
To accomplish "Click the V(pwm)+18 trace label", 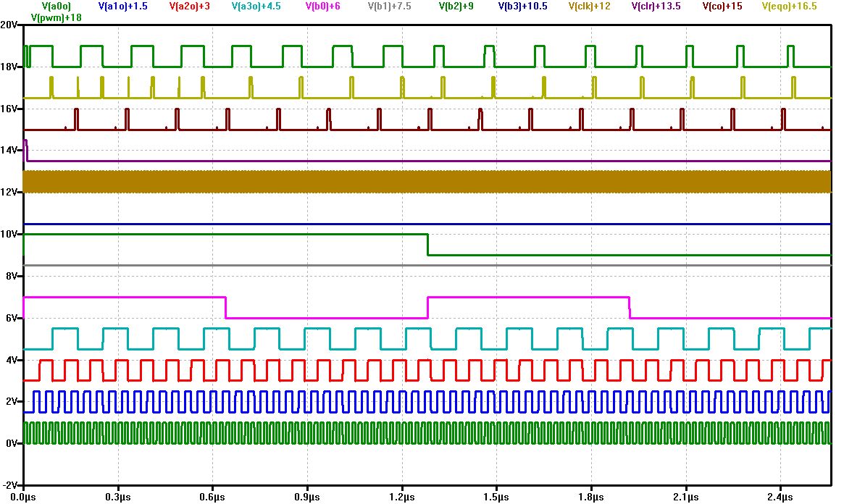I will point(56,17).
